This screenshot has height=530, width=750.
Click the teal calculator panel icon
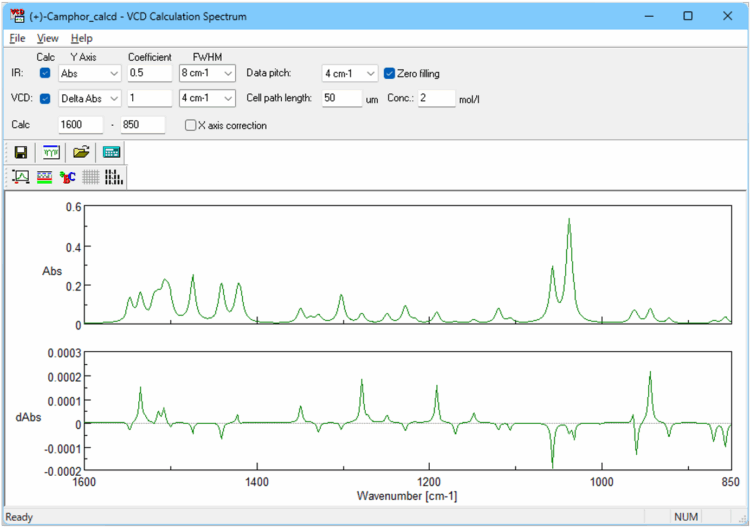(x=111, y=152)
